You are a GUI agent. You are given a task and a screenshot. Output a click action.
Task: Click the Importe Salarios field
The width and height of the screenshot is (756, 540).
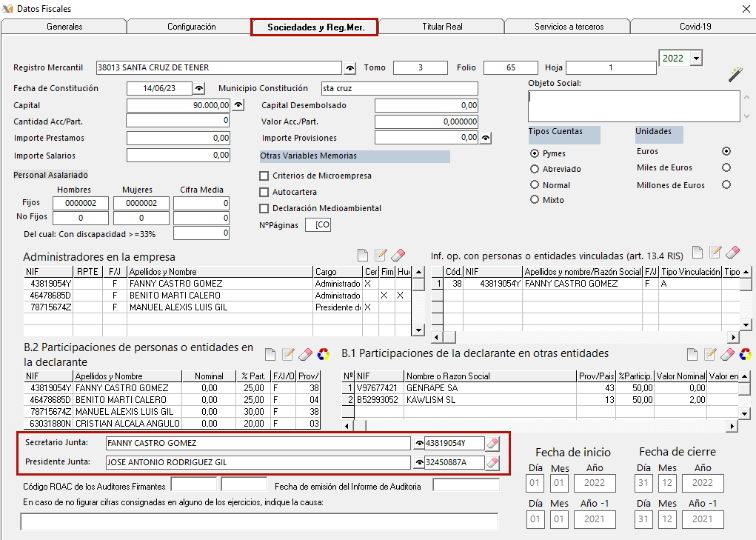tap(178, 156)
